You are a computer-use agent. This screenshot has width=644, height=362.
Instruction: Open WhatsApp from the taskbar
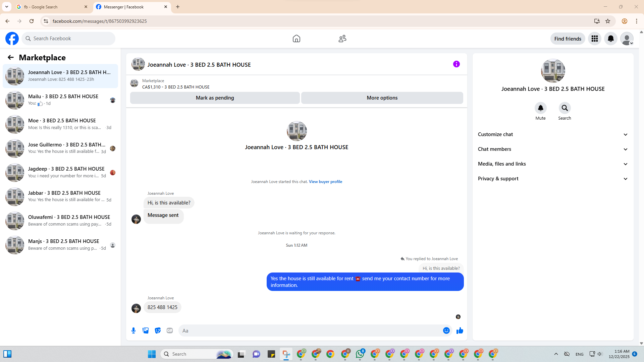360,354
